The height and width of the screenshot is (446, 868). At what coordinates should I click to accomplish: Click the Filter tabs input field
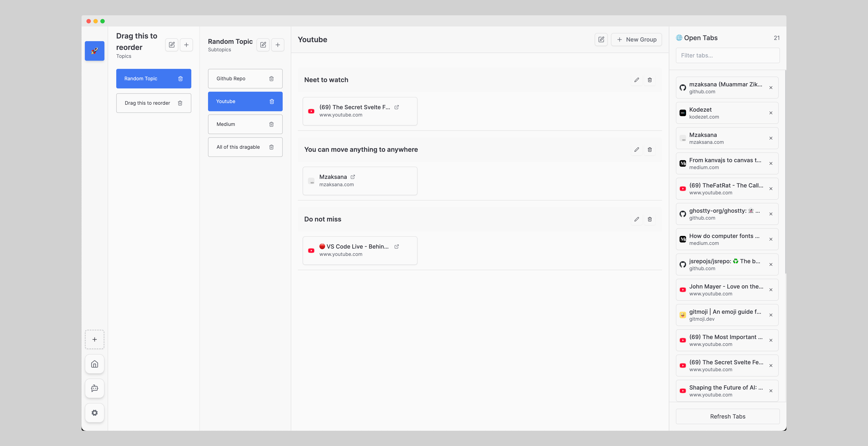click(727, 55)
